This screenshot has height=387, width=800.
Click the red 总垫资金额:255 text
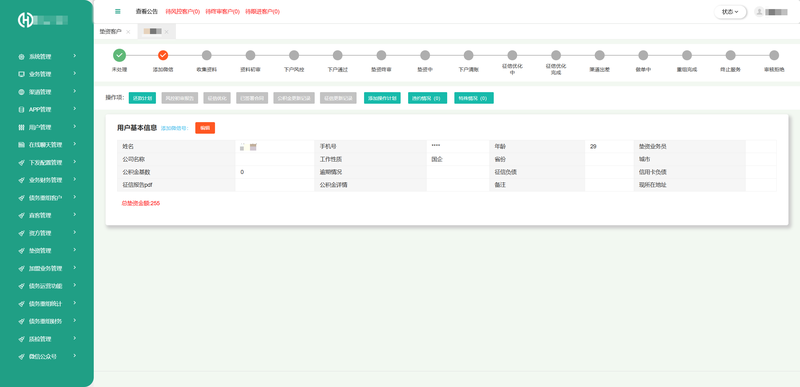click(141, 203)
